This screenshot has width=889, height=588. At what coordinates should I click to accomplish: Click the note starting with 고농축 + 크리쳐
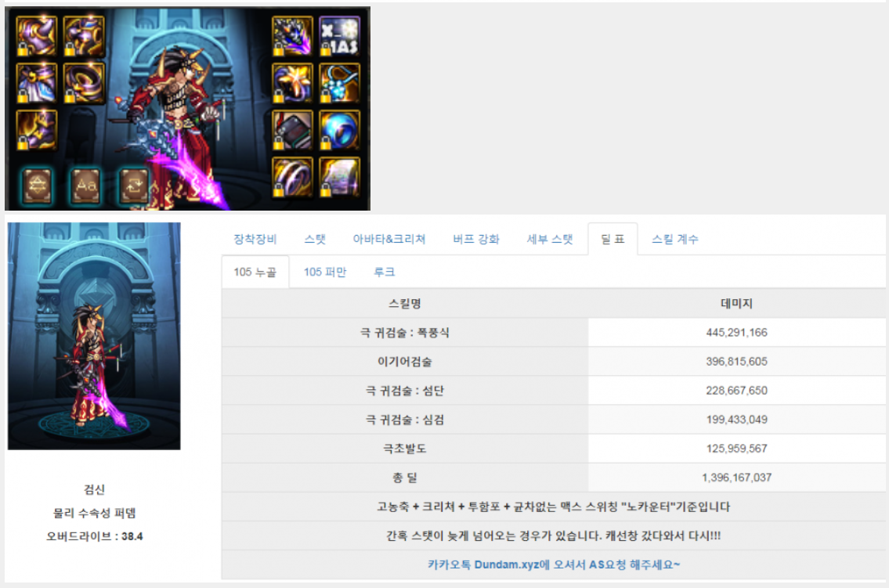[554, 507]
